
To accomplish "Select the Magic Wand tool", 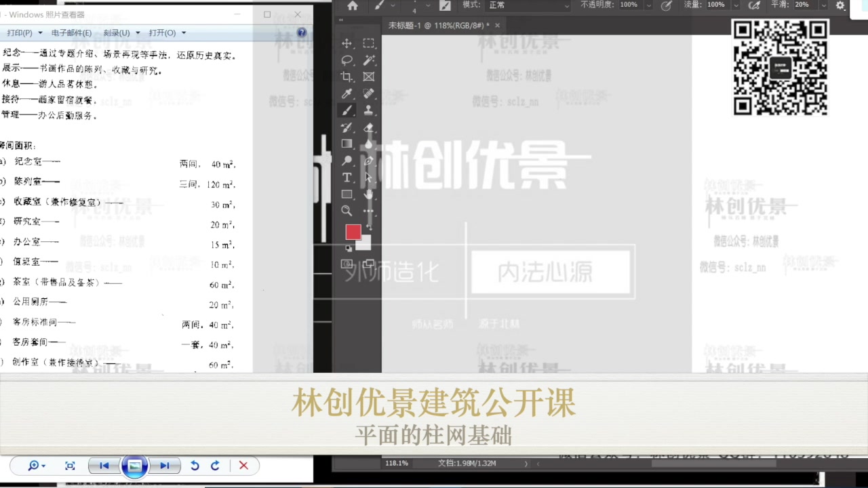I will tap(368, 60).
